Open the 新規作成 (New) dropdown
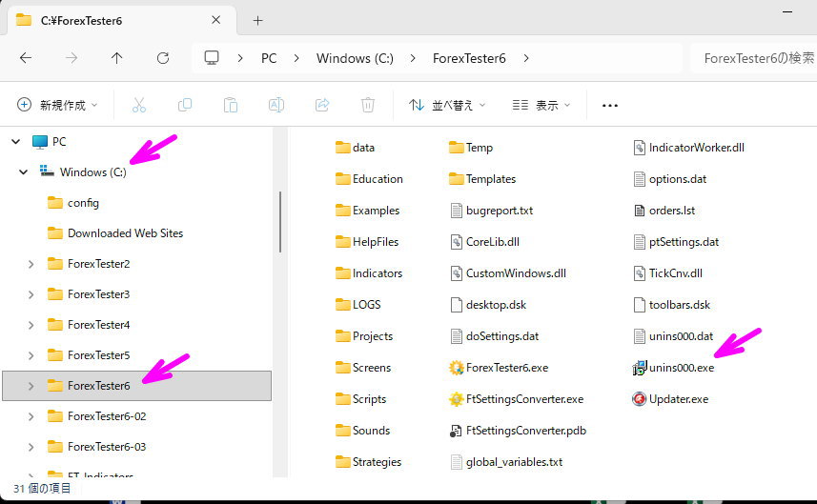The width and height of the screenshot is (817, 504). pyautogui.click(x=57, y=105)
